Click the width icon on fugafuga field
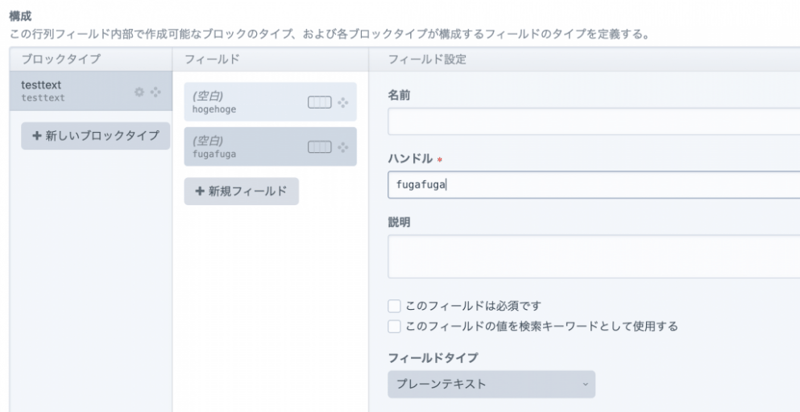Screen dimensions: 800x412 click(x=319, y=147)
